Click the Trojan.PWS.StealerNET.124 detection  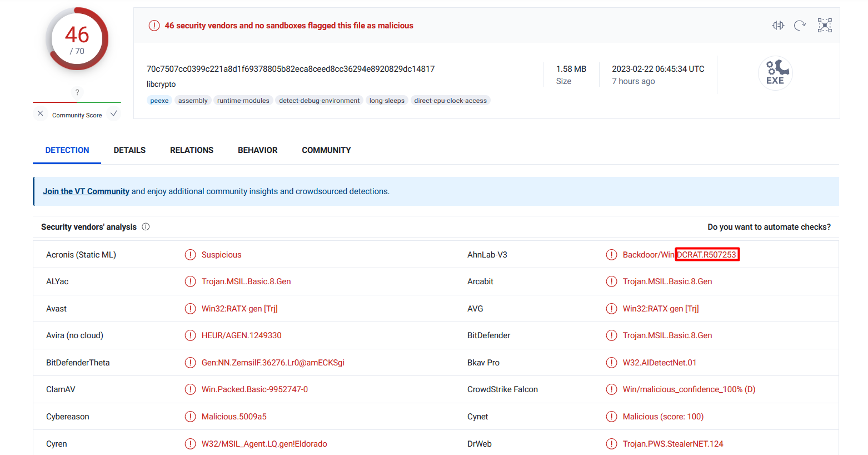[x=673, y=444]
